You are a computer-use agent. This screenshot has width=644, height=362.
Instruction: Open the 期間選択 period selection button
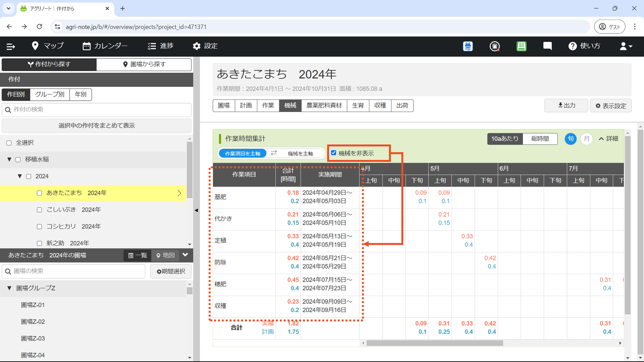pyautogui.click(x=171, y=271)
